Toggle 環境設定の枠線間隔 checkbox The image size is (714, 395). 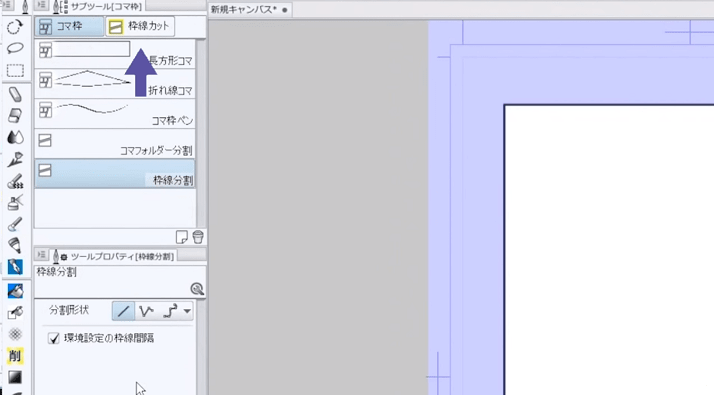[x=54, y=339]
